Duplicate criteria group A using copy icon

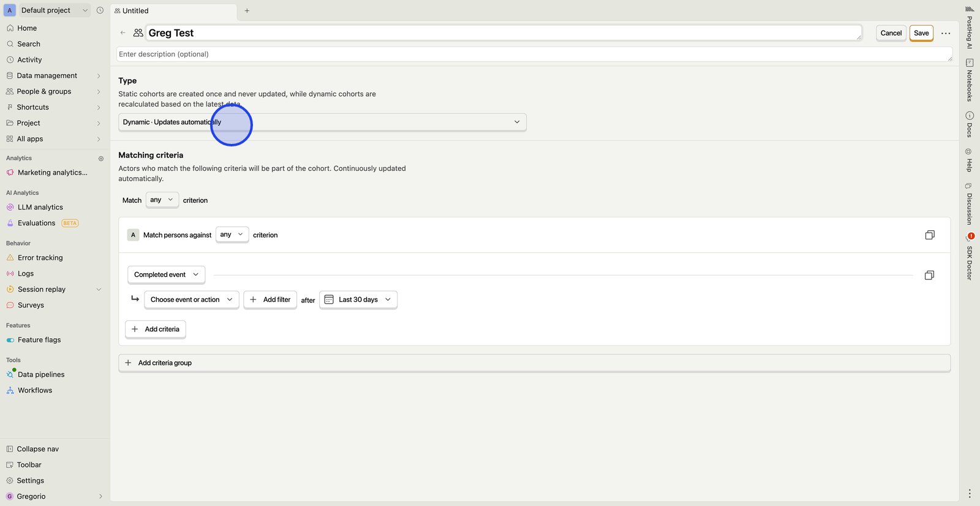coord(929,235)
